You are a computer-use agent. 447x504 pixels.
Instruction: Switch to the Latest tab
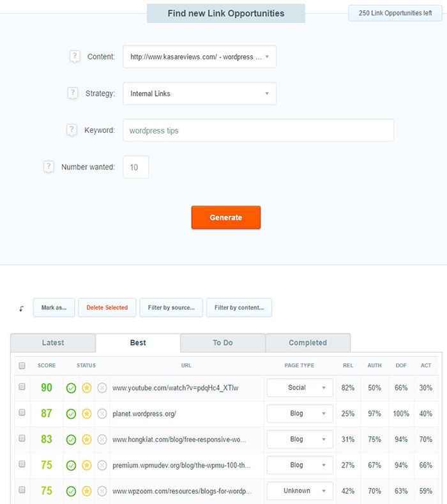point(53,343)
